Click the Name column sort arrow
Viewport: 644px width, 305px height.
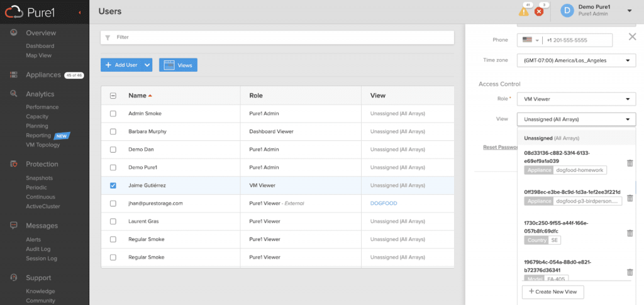pos(150,96)
